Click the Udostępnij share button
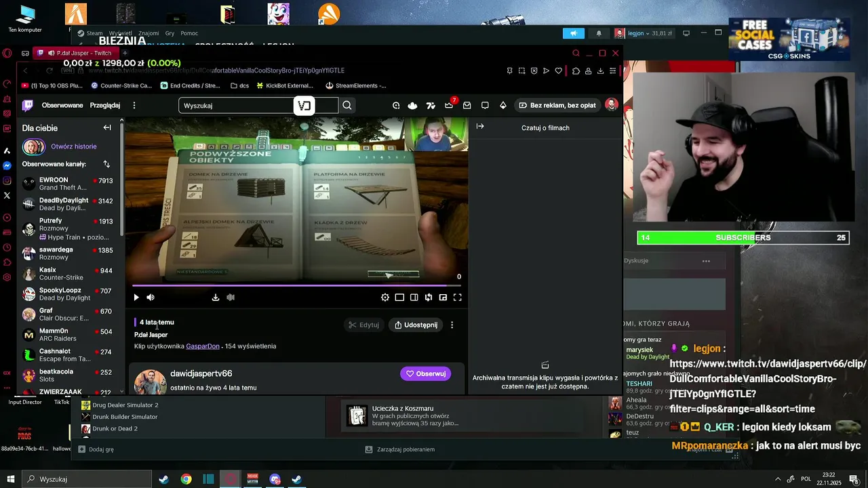This screenshot has height=488, width=868. click(x=416, y=325)
